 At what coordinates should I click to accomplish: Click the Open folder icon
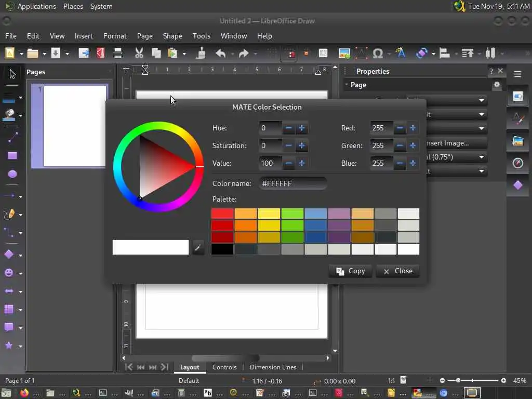pyautogui.click(x=33, y=54)
